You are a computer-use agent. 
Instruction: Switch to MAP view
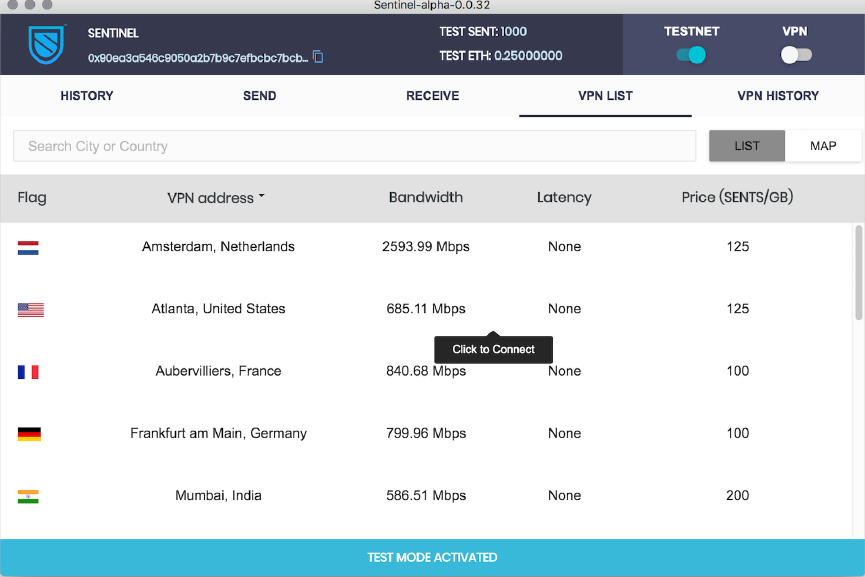pyautogui.click(x=823, y=146)
